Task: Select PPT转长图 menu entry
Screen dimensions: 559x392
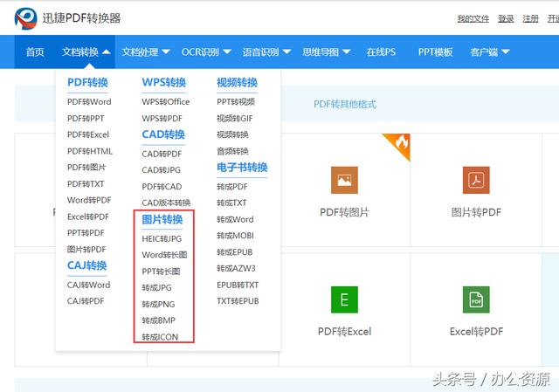Action: click(161, 272)
